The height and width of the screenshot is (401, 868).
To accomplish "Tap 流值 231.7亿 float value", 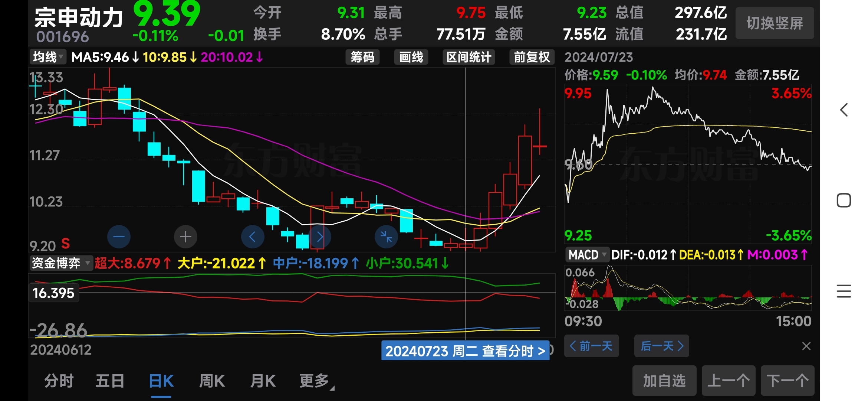I will [x=671, y=34].
